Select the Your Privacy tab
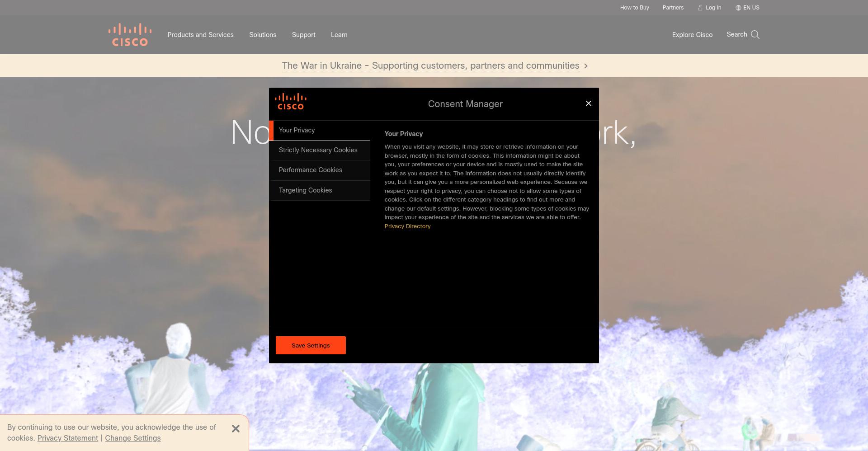Viewport: 868px width, 451px height. (x=320, y=130)
